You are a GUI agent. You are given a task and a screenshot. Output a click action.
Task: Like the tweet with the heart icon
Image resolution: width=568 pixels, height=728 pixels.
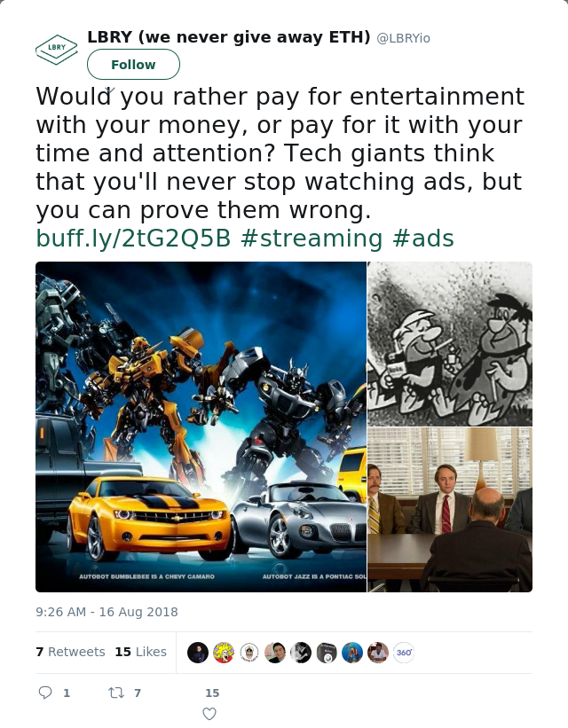(209, 714)
